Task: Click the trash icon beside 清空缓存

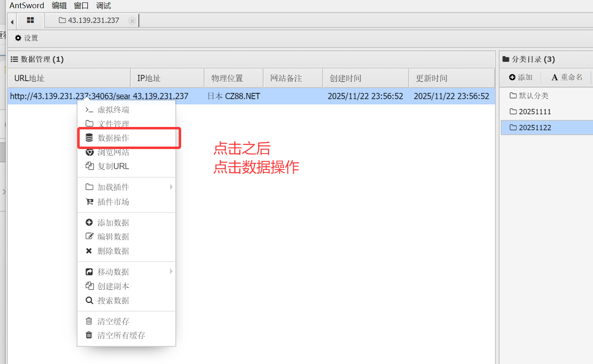Action: pyautogui.click(x=89, y=321)
